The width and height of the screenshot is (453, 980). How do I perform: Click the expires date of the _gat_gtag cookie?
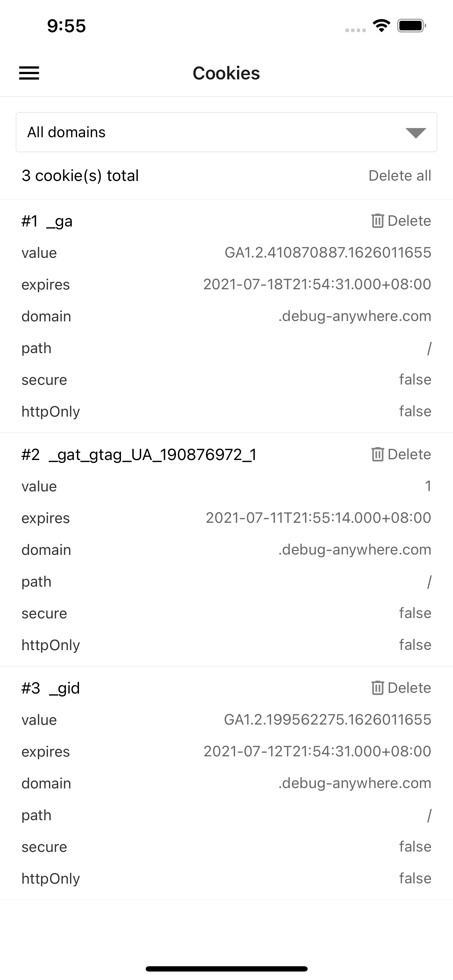(x=317, y=518)
